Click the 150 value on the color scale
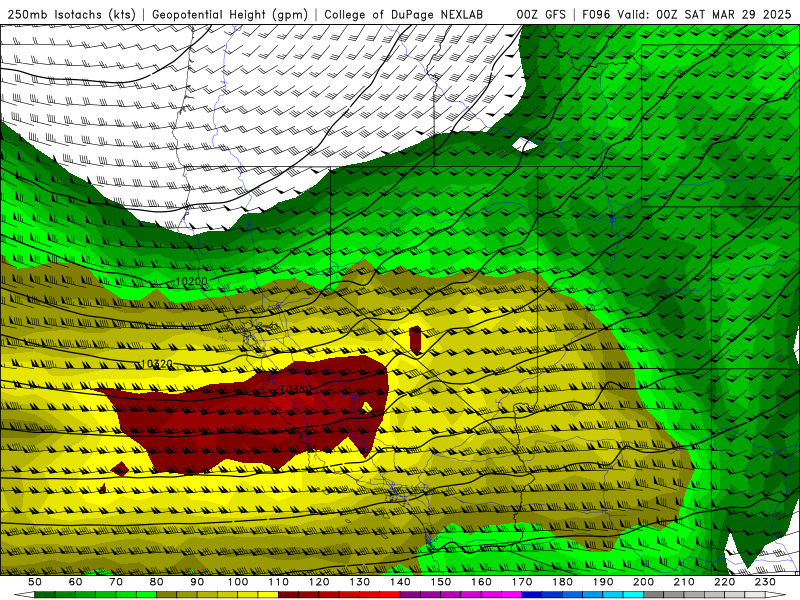This screenshot has height=600, width=800. pos(441,582)
